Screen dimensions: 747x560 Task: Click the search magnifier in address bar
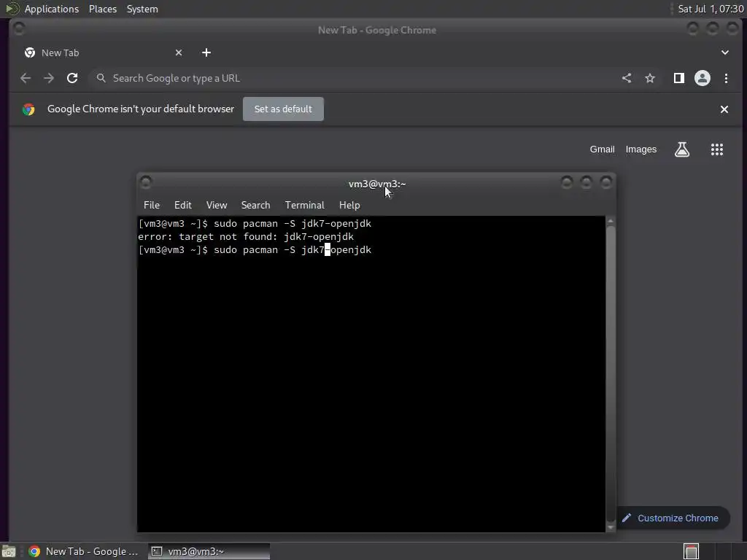(x=101, y=78)
